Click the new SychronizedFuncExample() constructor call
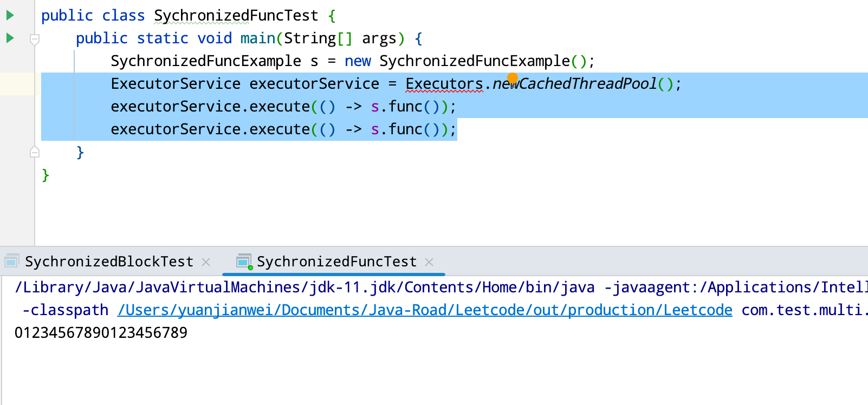This screenshot has height=405, width=868. [x=469, y=61]
